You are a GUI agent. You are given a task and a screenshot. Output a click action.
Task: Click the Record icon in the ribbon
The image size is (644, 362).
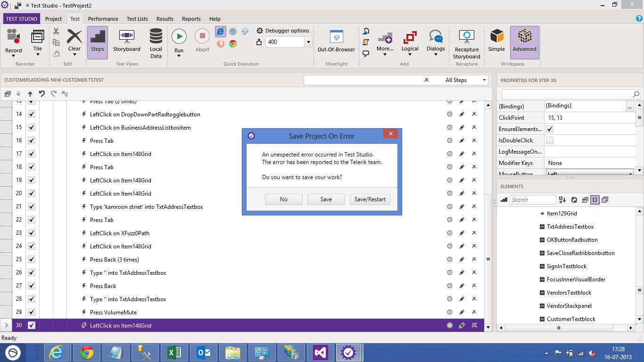point(13,37)
